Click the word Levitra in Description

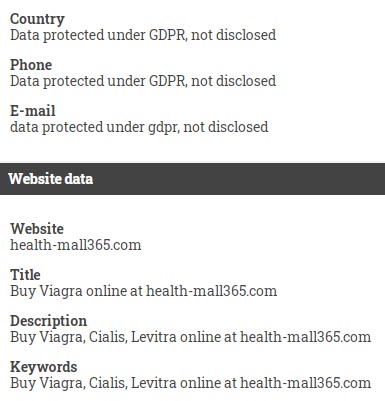[154, 337]
